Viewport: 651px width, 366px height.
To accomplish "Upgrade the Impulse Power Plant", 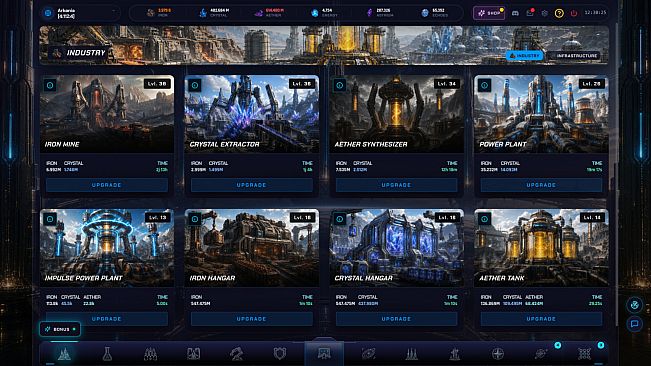I will 107,319.
